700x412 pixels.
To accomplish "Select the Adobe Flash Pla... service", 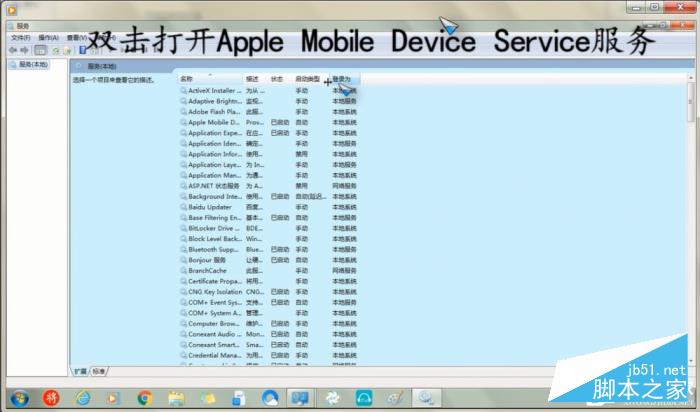I will pos(268,112).
